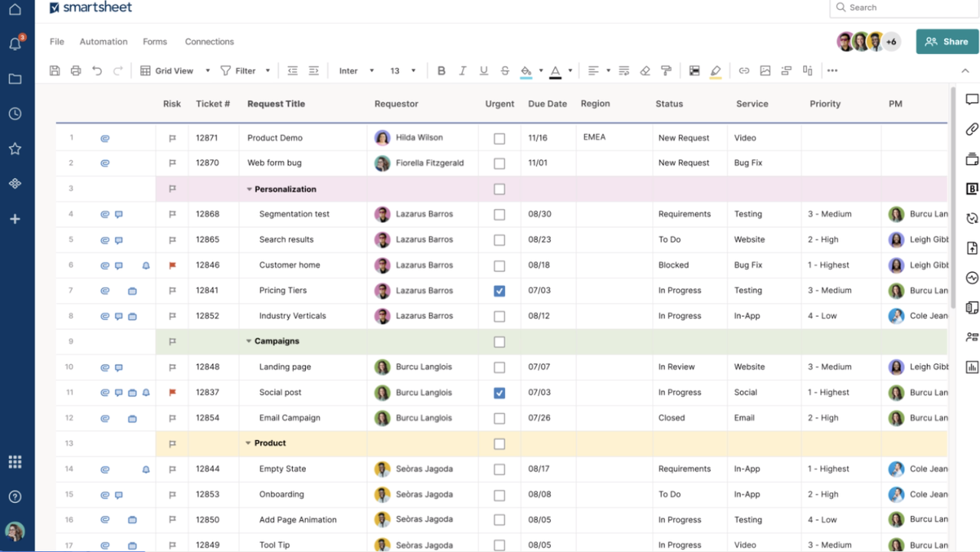Undo the last change

(x=97, y=71)
